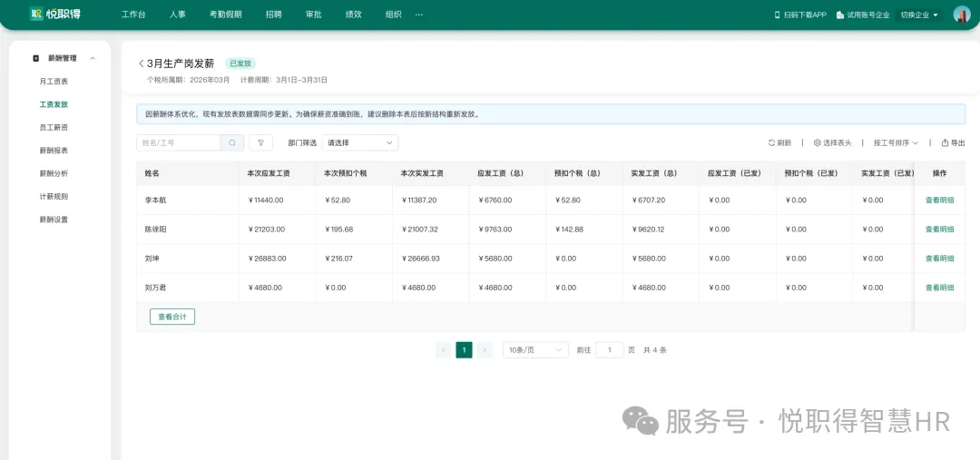Go to previous page arrow

[x=443, y=350]
